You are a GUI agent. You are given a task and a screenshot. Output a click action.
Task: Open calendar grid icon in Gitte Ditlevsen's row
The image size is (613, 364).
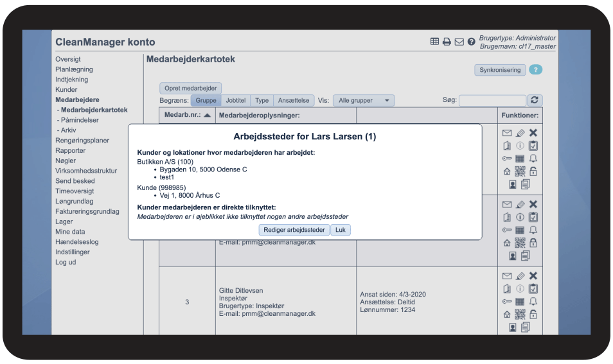520,302
